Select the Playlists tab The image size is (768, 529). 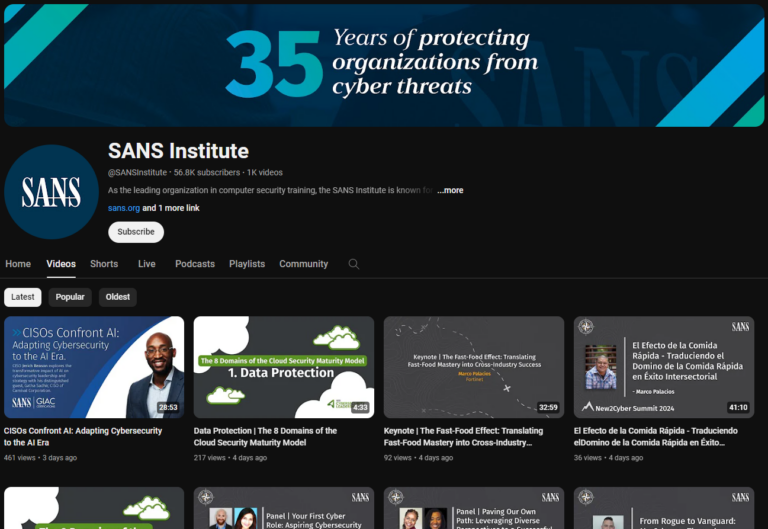pyautogui.click(x=247, y=264)
